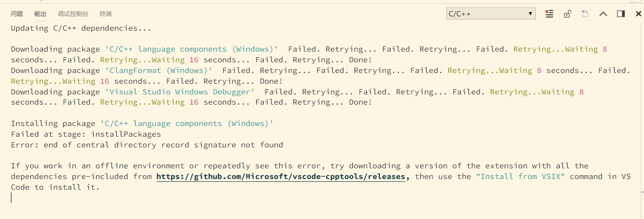
Task: Move the panel to the right side
Action: [621, 14]
